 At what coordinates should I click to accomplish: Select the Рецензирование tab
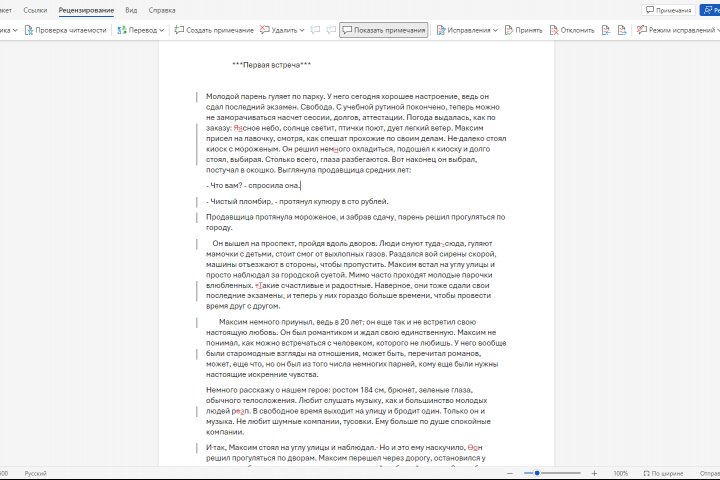tap(86, 10)
